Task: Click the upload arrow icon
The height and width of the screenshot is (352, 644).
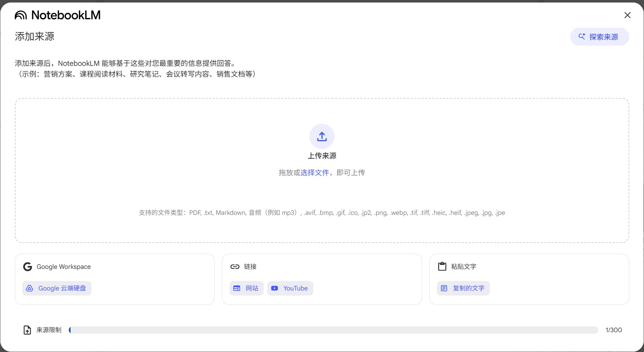Action: (322, 136)
